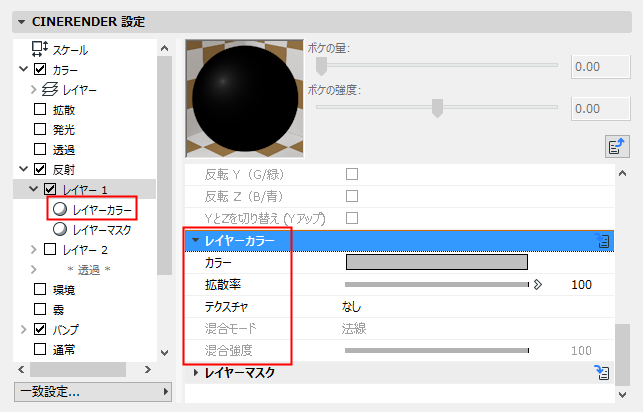This screenshot has height=412, width=643.
Task: Click the settings list scroll-up arrow
Action: (622, 173)
